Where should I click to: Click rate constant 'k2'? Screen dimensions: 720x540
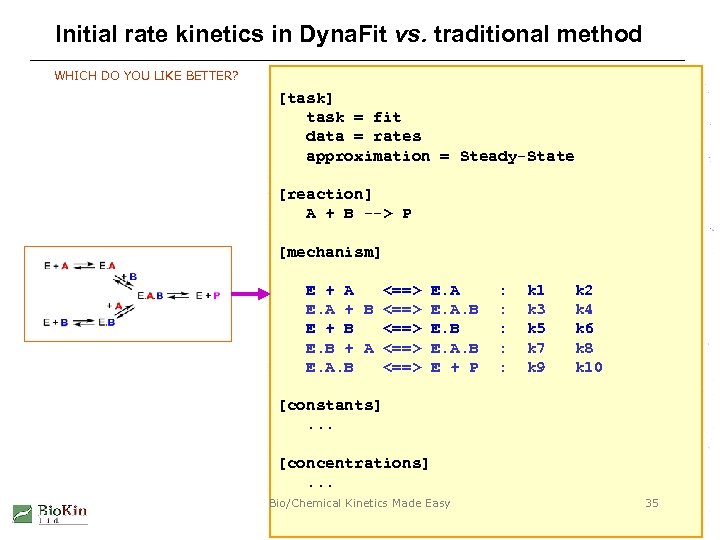584,290
